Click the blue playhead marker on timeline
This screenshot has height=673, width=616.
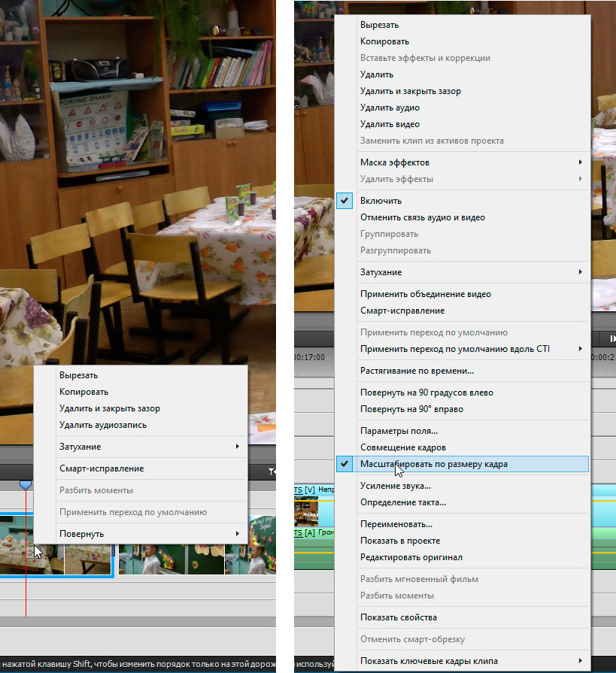point(26,485)
